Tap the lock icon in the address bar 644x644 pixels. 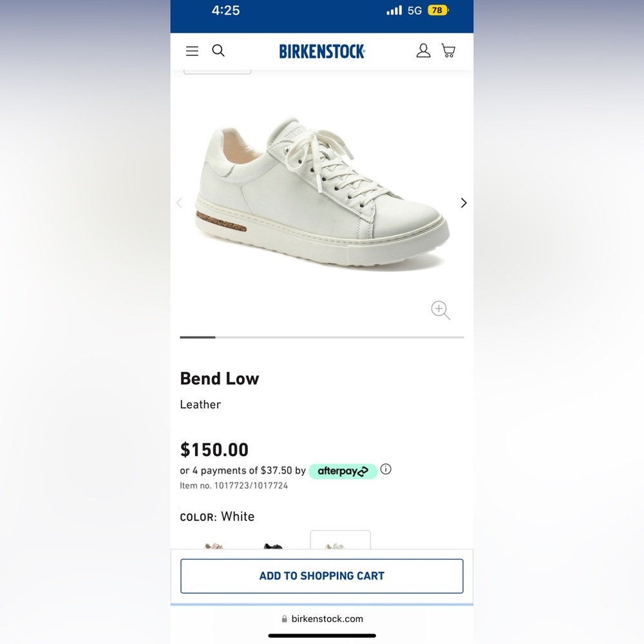[284, 619]
